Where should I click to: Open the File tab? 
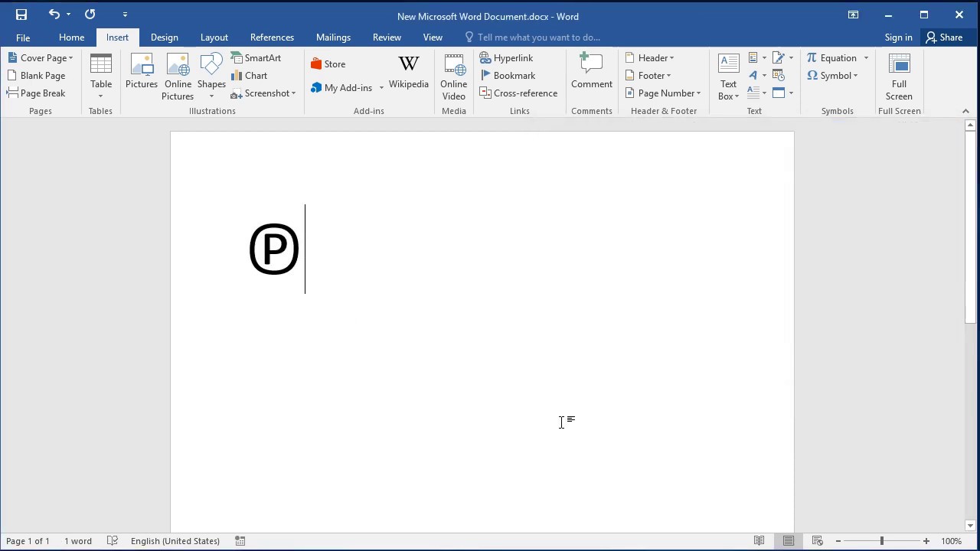coord(23,37)
